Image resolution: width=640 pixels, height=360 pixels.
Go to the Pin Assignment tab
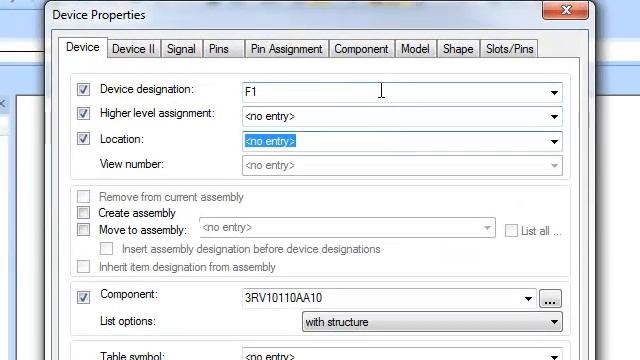click(287, 49)
